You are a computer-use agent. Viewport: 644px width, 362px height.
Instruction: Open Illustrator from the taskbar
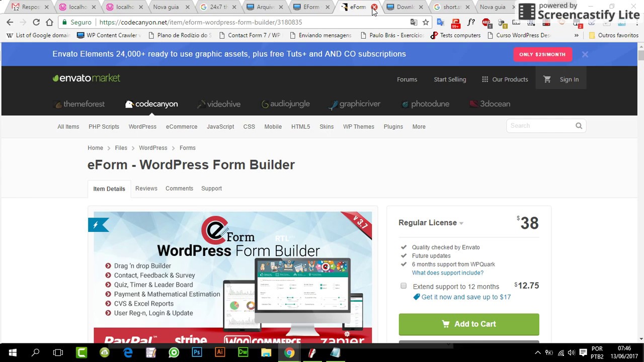pyautogui.click(x=220, y=352)
